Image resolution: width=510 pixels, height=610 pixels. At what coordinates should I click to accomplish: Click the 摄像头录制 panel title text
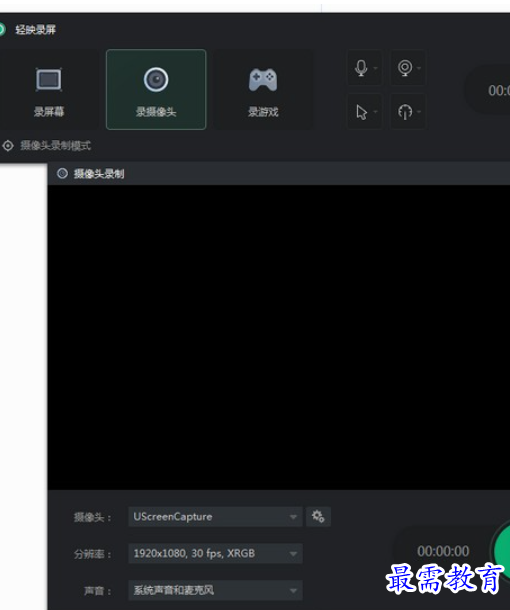coord(99,174)
